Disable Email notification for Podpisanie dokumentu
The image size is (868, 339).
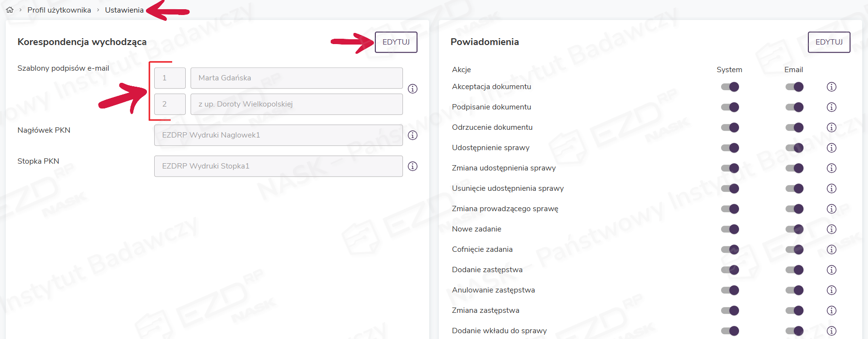click(x=794, y=107)
